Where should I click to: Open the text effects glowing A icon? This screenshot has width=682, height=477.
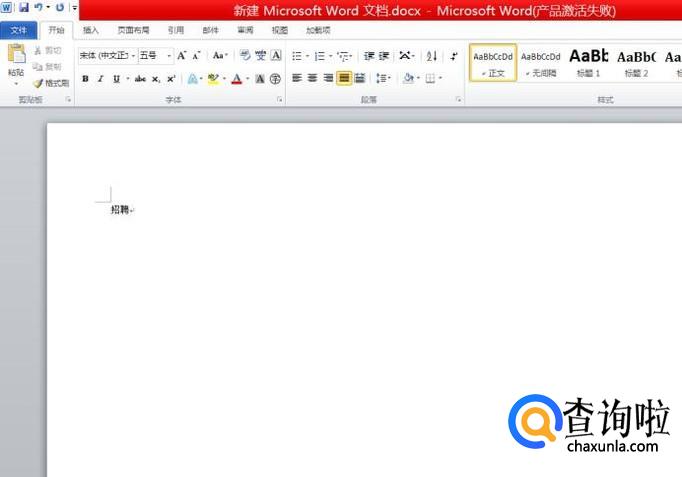(192, 79)
